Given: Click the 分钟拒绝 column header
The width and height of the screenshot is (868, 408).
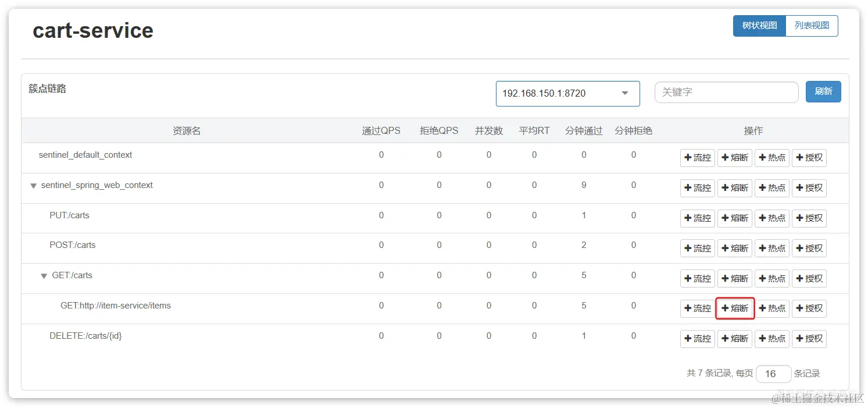Looking at the screenshot, I should tap(634, 131).
